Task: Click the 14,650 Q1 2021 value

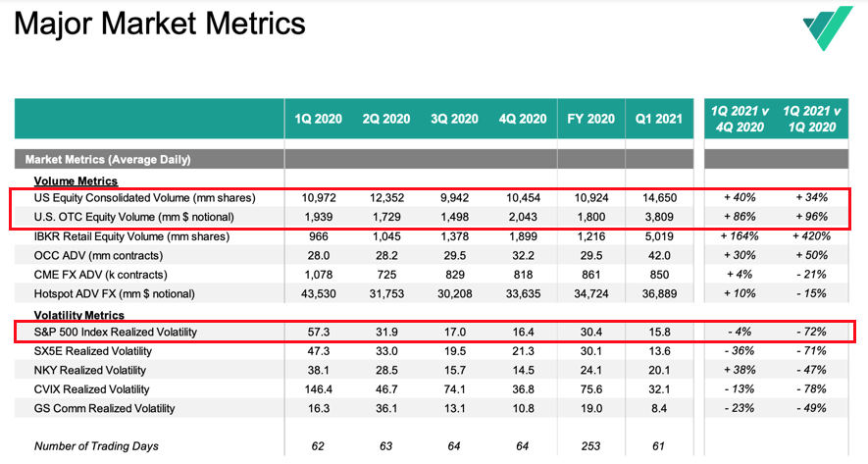Action: 659,198
